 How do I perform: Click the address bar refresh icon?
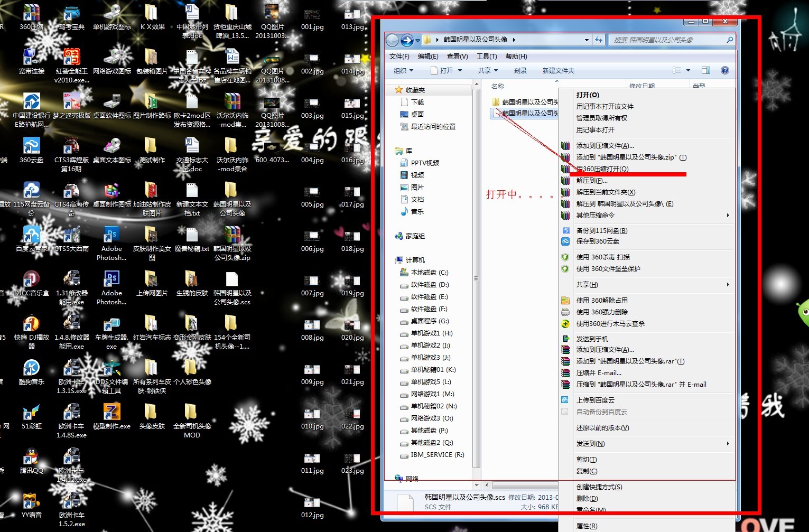point(599,40)
